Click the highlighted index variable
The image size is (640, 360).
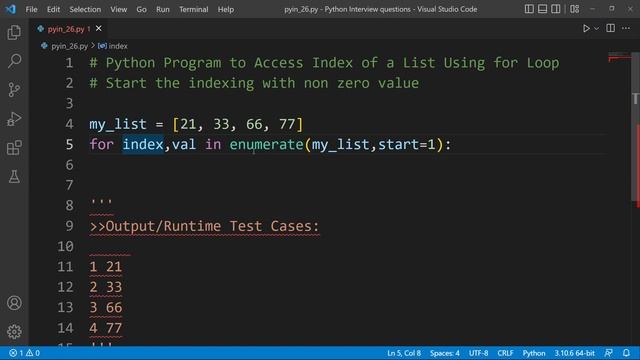(143, 144)
